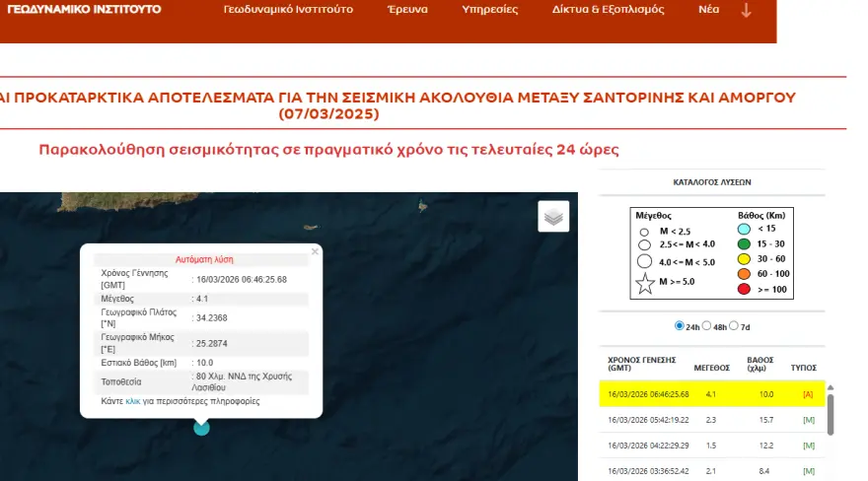Select the 05:42:19 earthquake catalog row
This screenshot has height=481, width=868.
coord(710,419)
